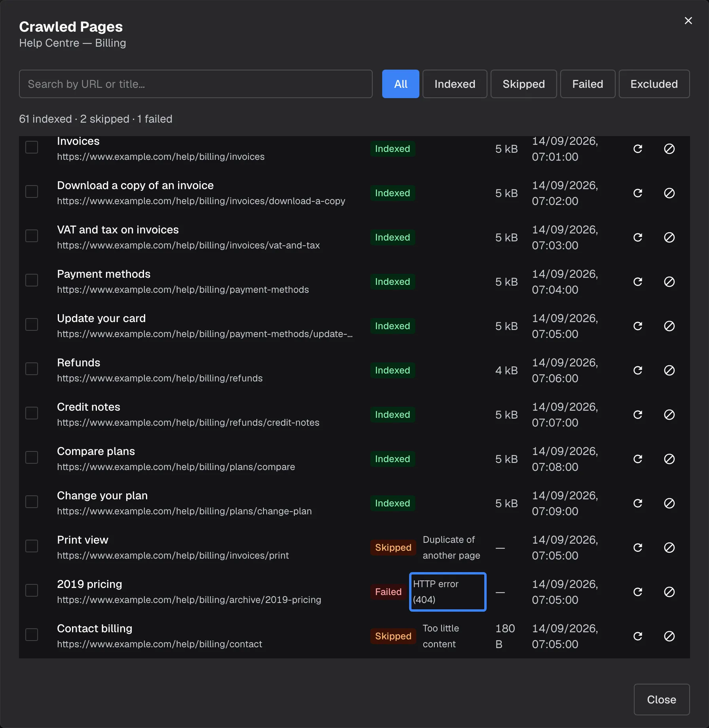This screenshot has width=709, height=728.
Task: Re-crawl the Print view page
Action: tap(637, 548)
